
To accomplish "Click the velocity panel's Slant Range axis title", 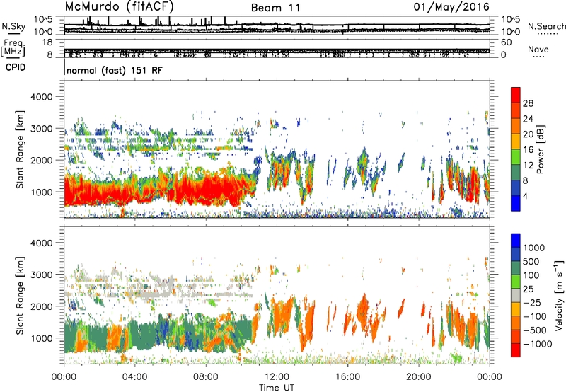I will (20, 296).
